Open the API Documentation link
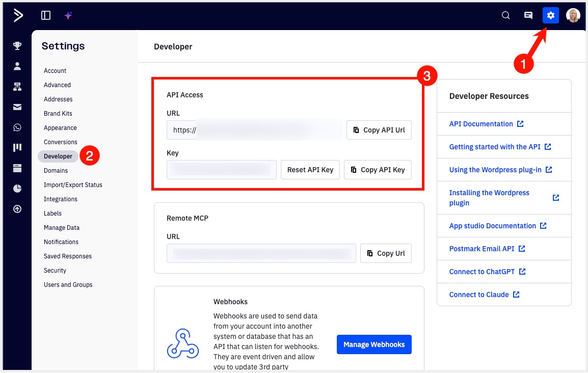 481,124
